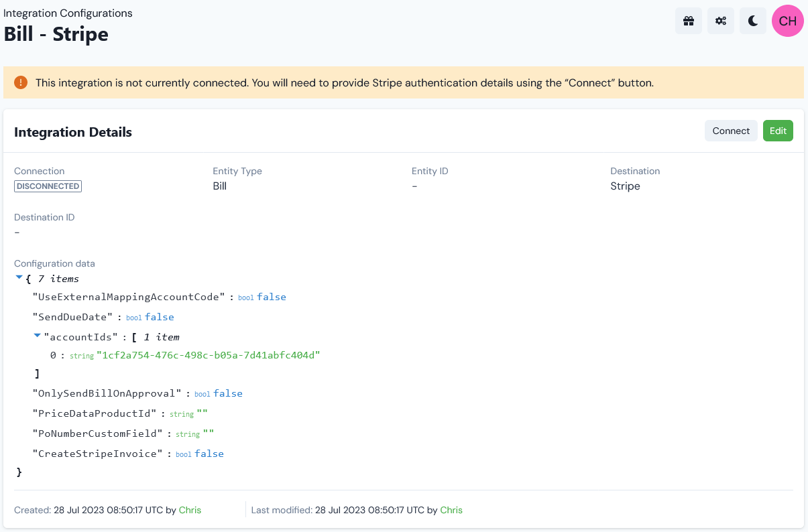Open the gift box icon button
This screenshot has height=532, width=808.
click(x=689, y=21)
